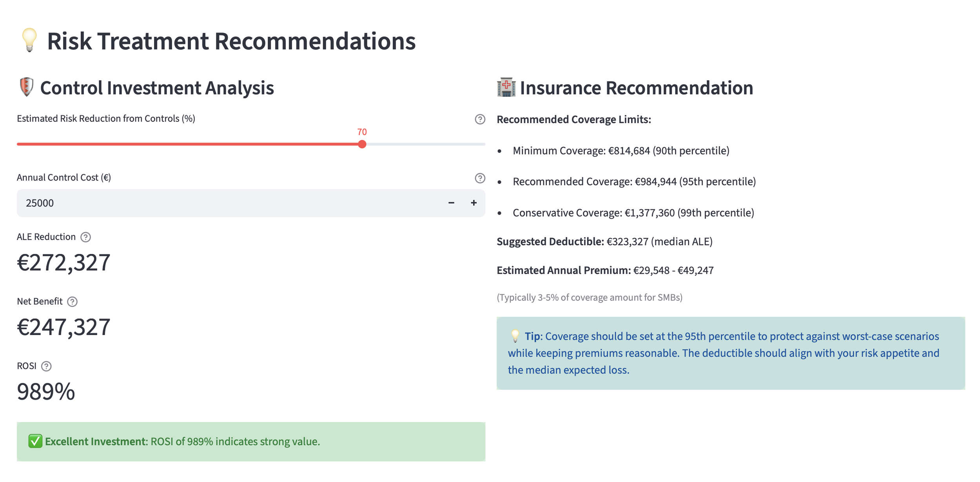980x482 pixels.
Task: Click the risk reduction slider handle at 70
Action: [x=362, y=144]
